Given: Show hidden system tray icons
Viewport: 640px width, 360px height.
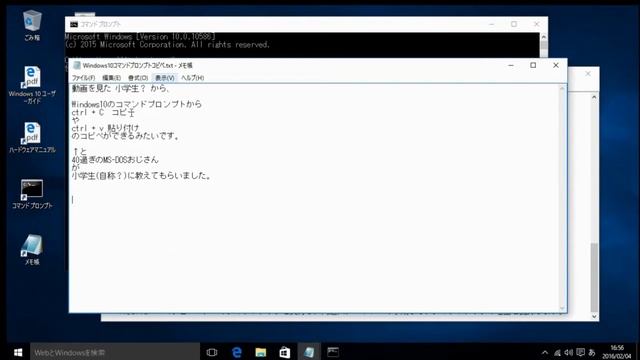Looking at the screenshot, I should [x=545, y=353].
